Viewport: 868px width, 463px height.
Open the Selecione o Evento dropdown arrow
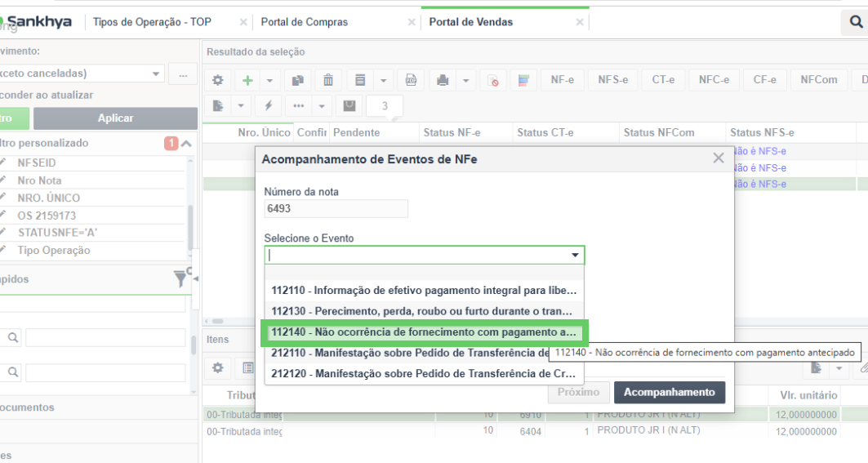tap(575, 255)
